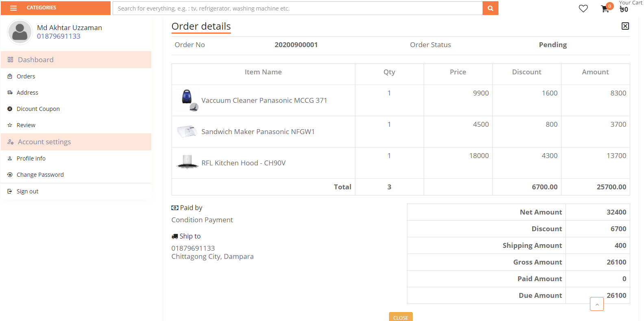Open the RFL Kitchen Hood item name
This screenshot has height=321, width=644.
point(244,163)
